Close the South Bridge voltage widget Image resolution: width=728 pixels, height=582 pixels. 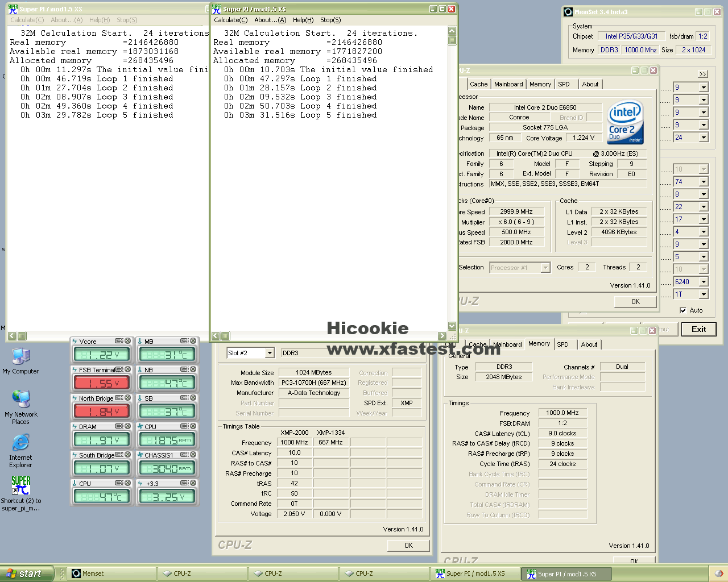127,455
